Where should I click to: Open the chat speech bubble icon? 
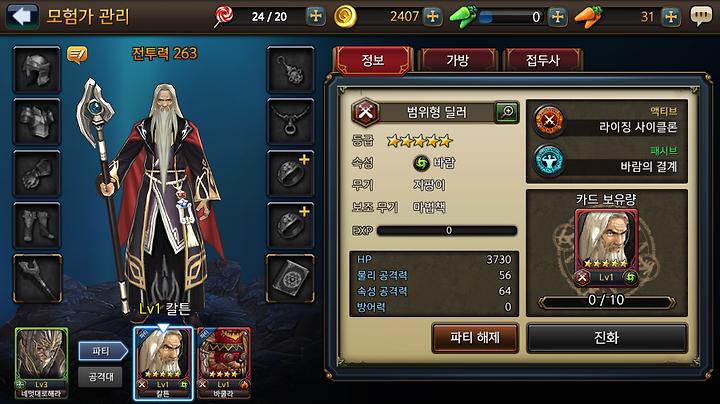(701, 17)
